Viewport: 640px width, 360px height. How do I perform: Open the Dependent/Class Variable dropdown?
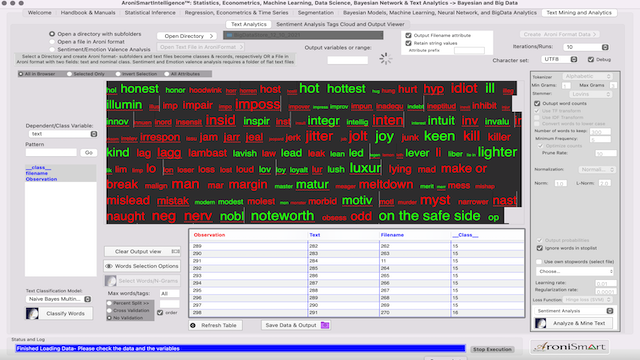pos(63,134)
